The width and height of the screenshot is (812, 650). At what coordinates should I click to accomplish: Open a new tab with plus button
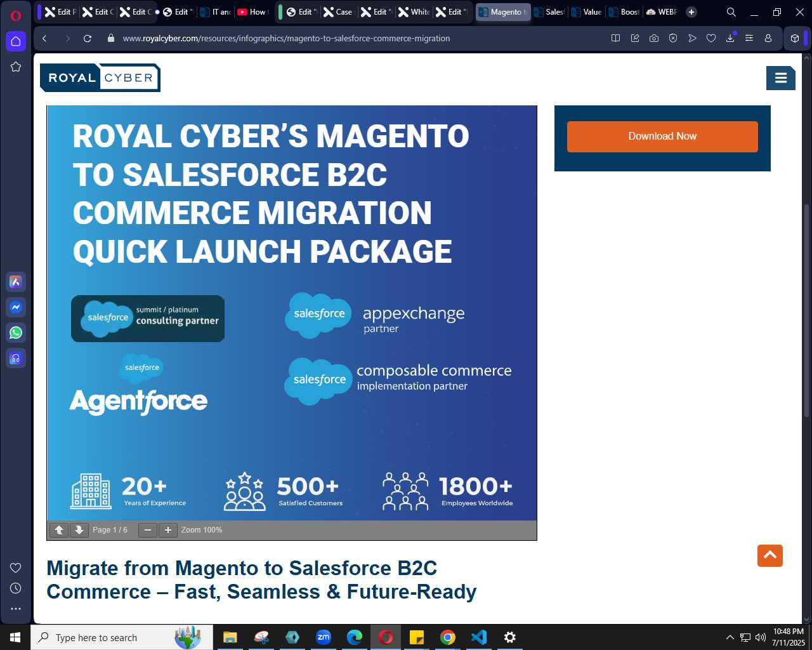(x=691, y=12)
